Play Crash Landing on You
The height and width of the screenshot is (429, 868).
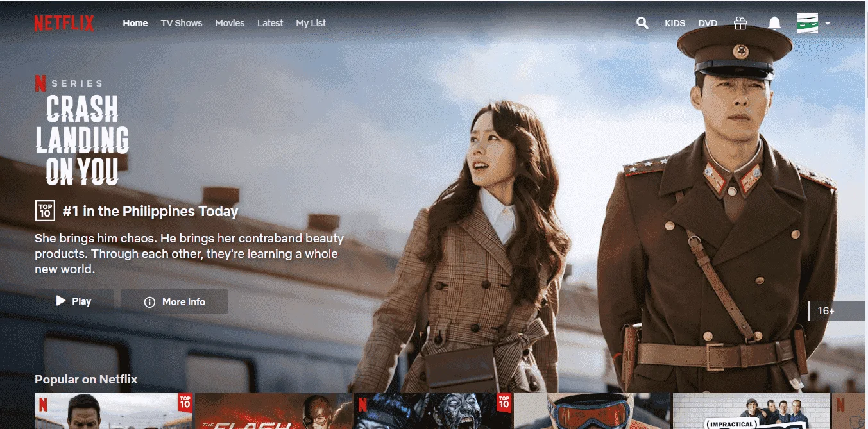pyautogui.click(x=74, y=301)
